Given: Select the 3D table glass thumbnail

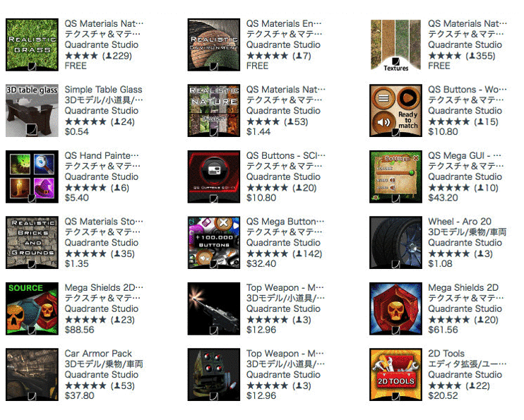Looking at the screenshot, I should 32,111.
